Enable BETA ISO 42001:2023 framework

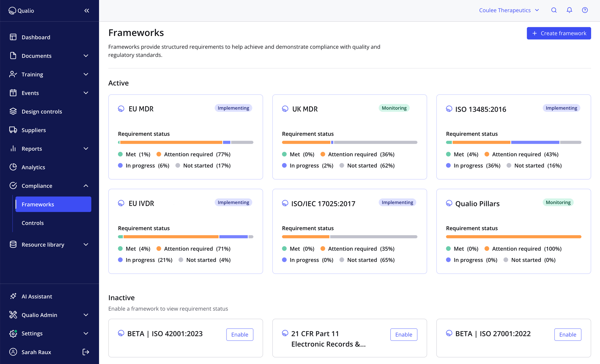pyautogui.click(x=239, y=335)
